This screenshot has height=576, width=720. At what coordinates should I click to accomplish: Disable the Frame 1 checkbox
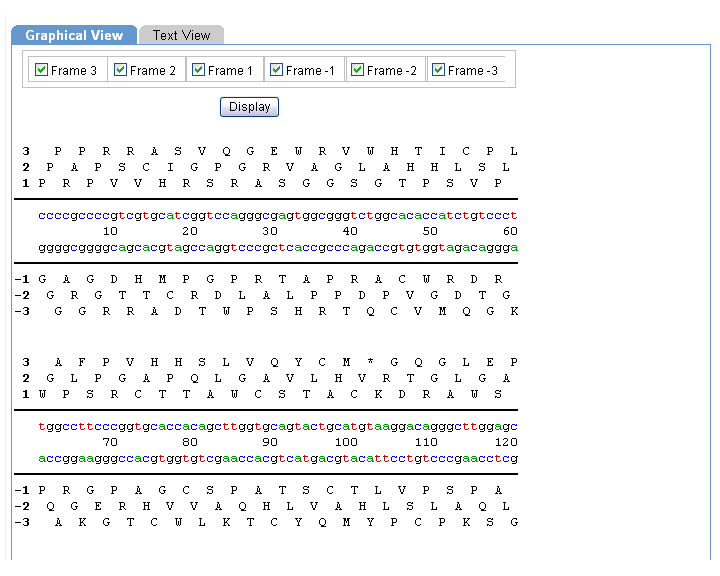[198, 70]
